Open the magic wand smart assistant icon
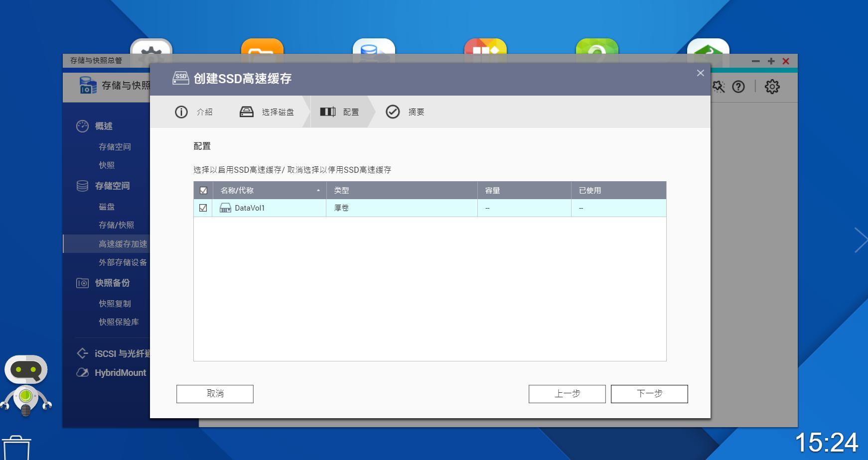Image resolution: width=868 pixels, height=460 pixels. [719, 87]
